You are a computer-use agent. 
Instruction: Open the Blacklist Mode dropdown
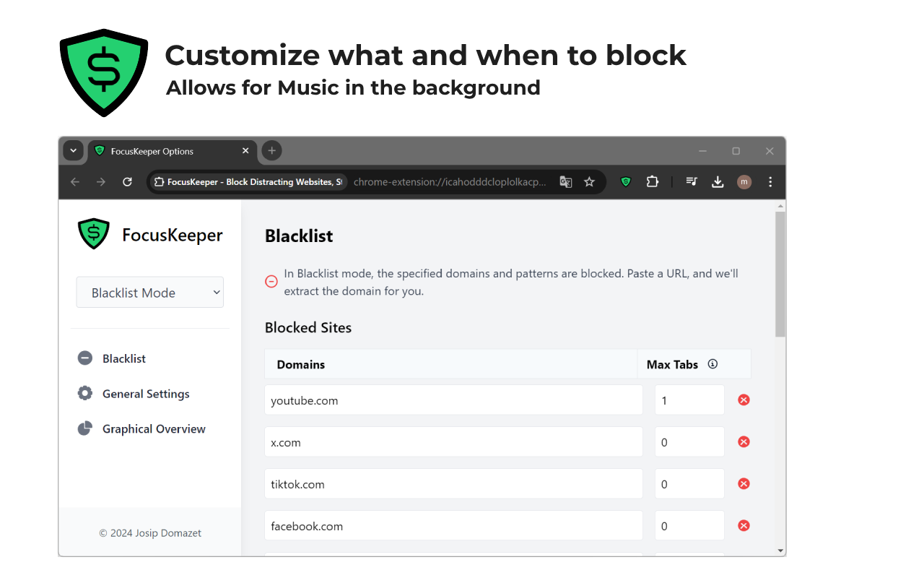149,292
